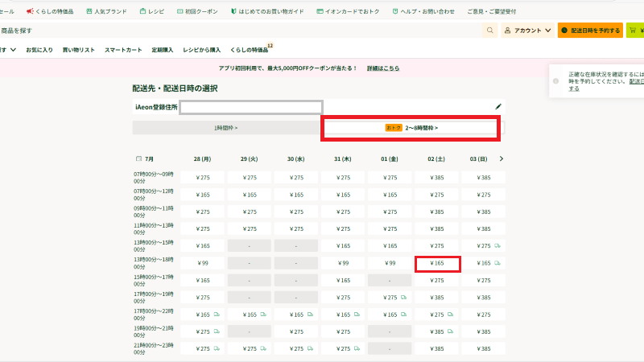This screenshot has height=362, width=644.
Task: Click truck icon 13時〜15時 on 03(日)
Action: point(497,246)
